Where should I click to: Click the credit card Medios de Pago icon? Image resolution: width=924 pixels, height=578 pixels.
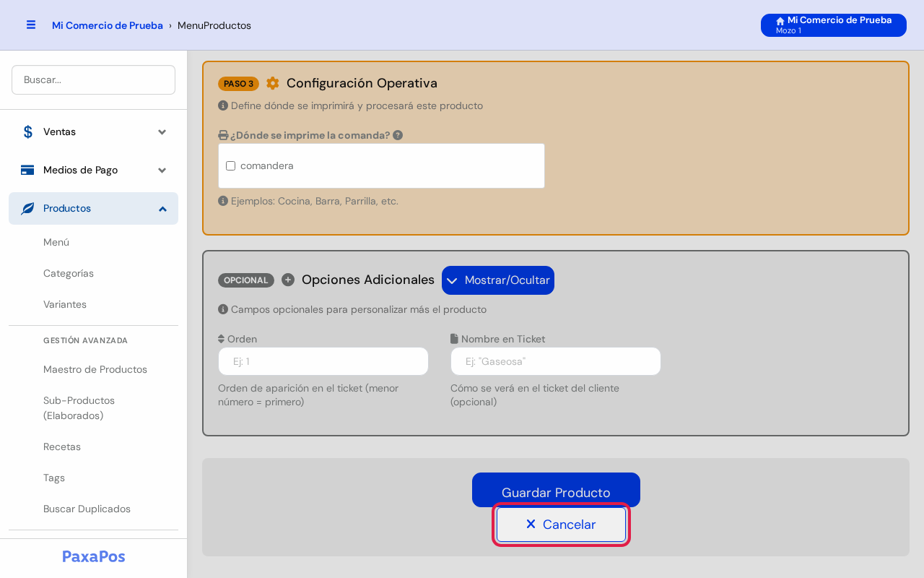(x=27, y=170)
